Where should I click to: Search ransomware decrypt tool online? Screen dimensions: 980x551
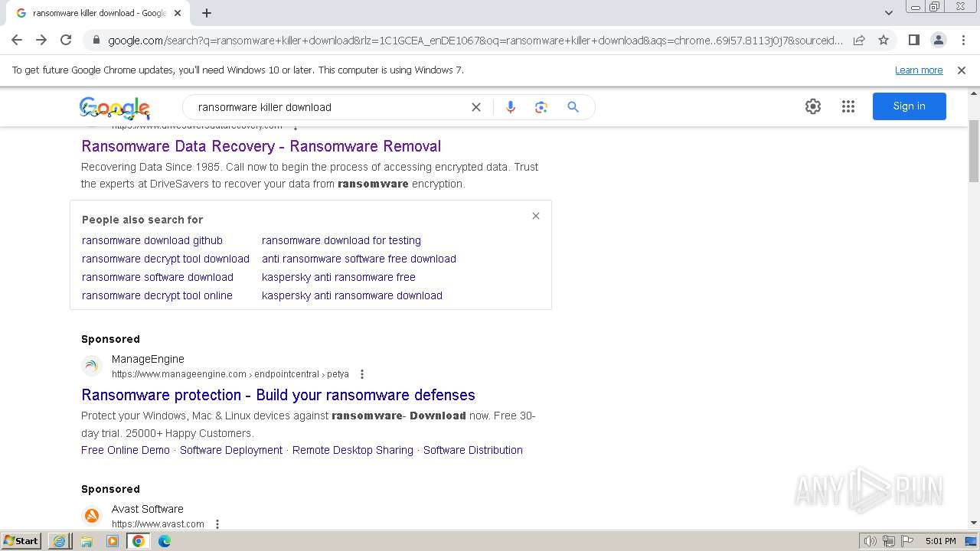coord(157,295)
